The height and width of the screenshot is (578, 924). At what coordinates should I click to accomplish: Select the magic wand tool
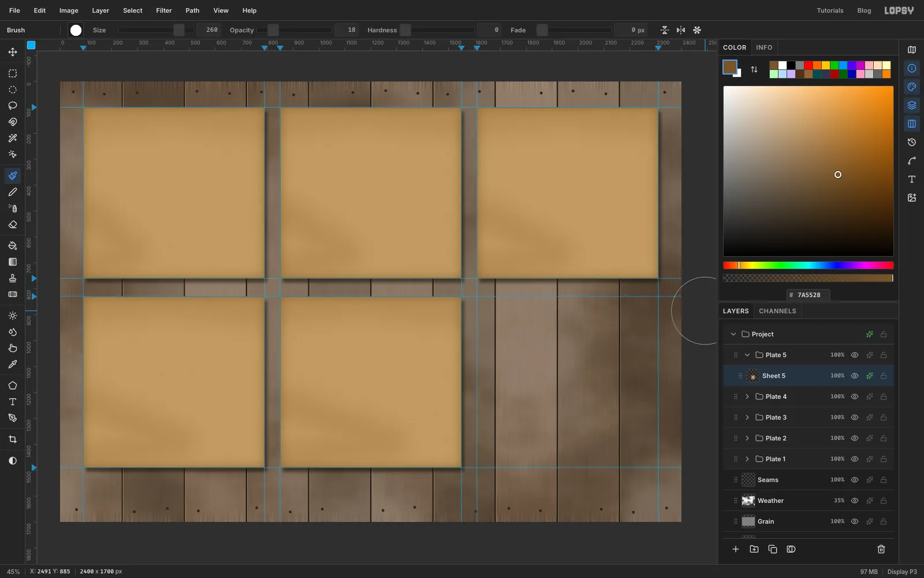[x=13, y=138]
